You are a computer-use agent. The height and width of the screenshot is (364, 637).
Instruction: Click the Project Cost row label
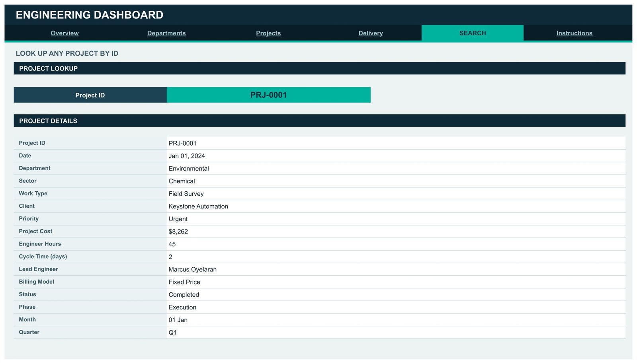point(35,231)
